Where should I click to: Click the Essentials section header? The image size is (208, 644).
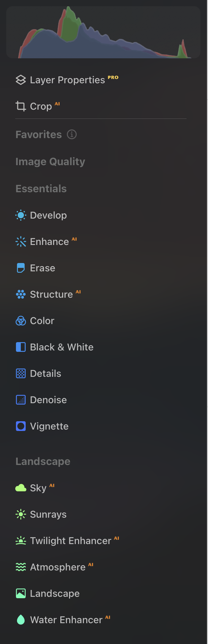click(41, 188)
